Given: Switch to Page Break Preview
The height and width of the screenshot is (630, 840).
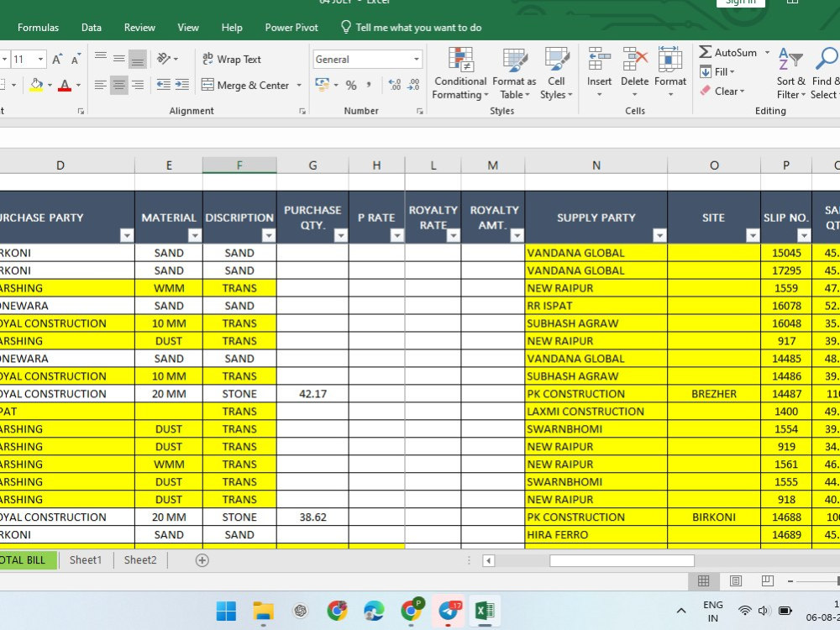Looking at the screenshot, I should [767, 580].
